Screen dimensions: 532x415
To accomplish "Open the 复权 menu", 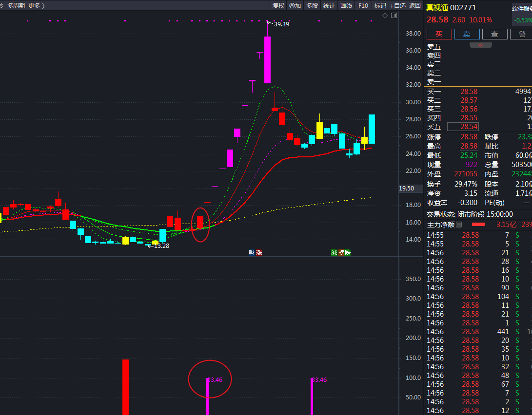I will [278, 6].
